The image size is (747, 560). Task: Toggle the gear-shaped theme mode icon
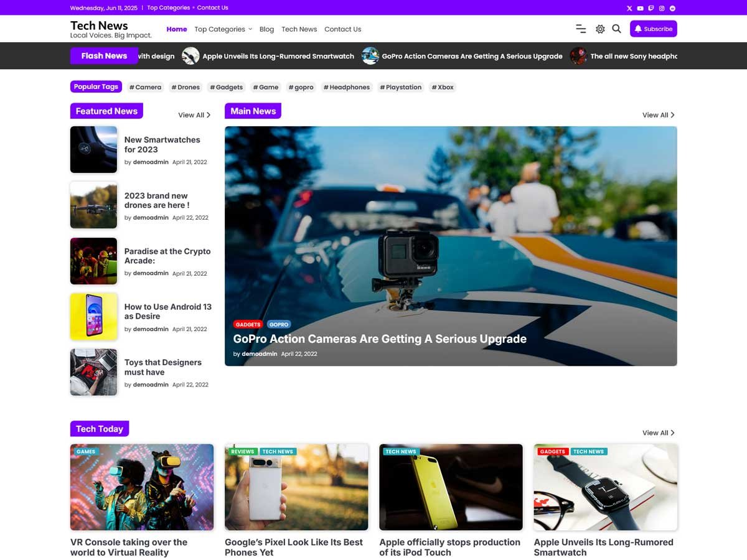(600, 29)
